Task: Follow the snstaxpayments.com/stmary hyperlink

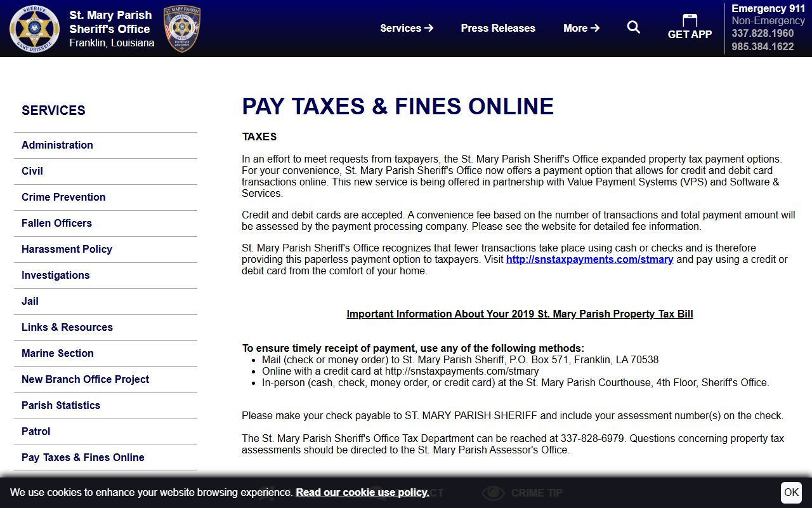Action: coord(589,259)
